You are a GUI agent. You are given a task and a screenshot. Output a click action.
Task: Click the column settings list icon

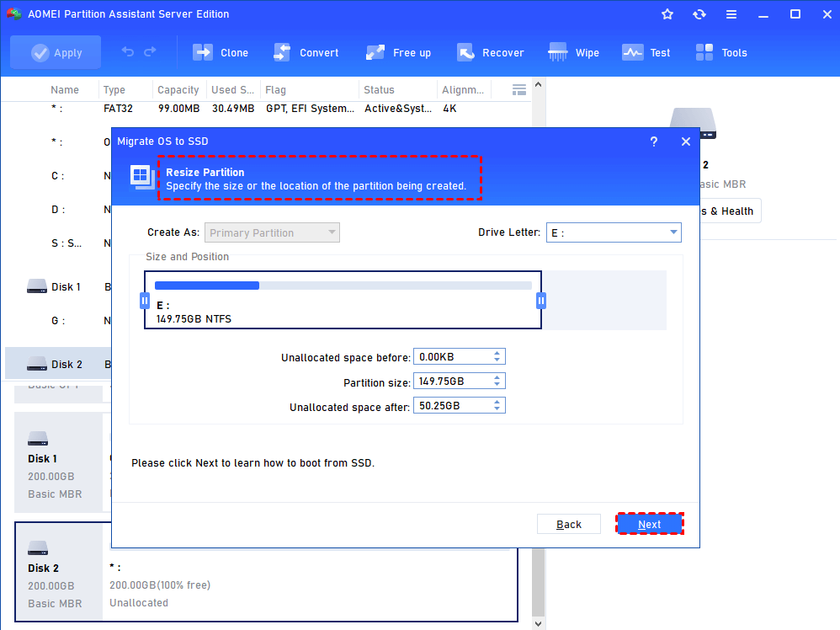(518, 89)
